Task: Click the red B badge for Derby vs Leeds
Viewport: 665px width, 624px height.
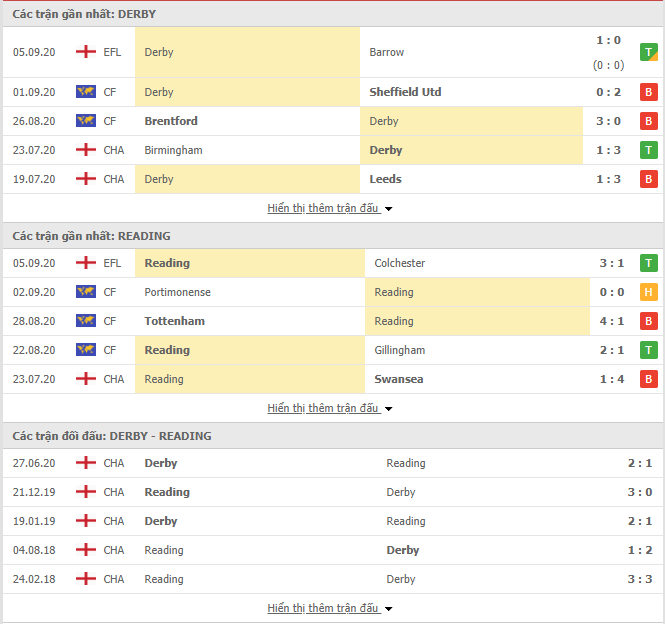Action: [648, 179]
